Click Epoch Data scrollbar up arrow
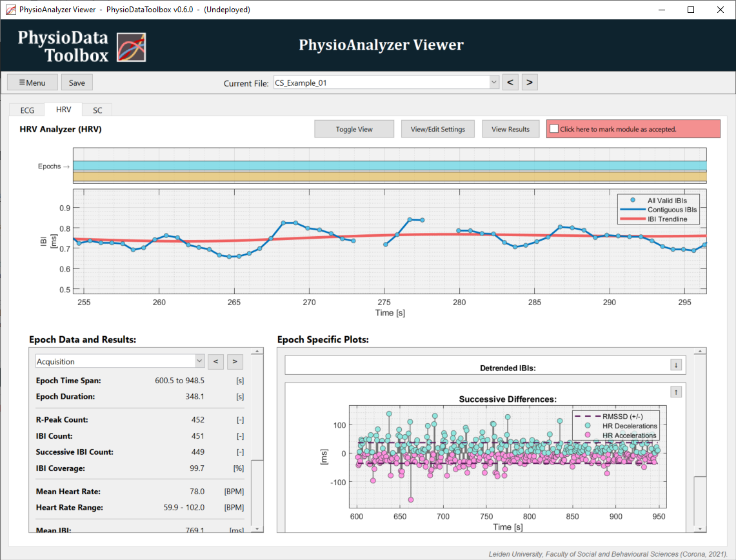736x560 pixels. tap(257, 351)
